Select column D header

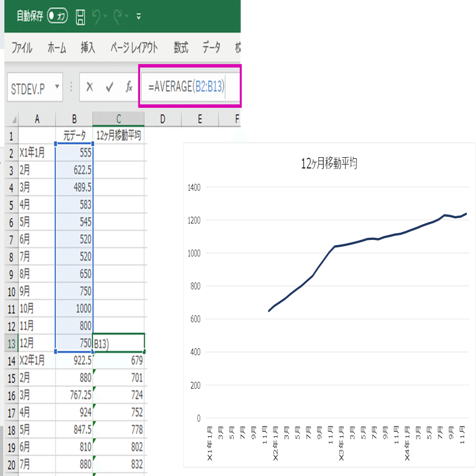coord(163,119)
